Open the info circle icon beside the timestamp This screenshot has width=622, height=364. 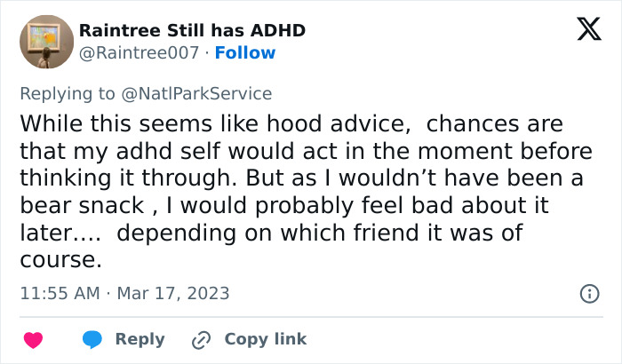588,293
